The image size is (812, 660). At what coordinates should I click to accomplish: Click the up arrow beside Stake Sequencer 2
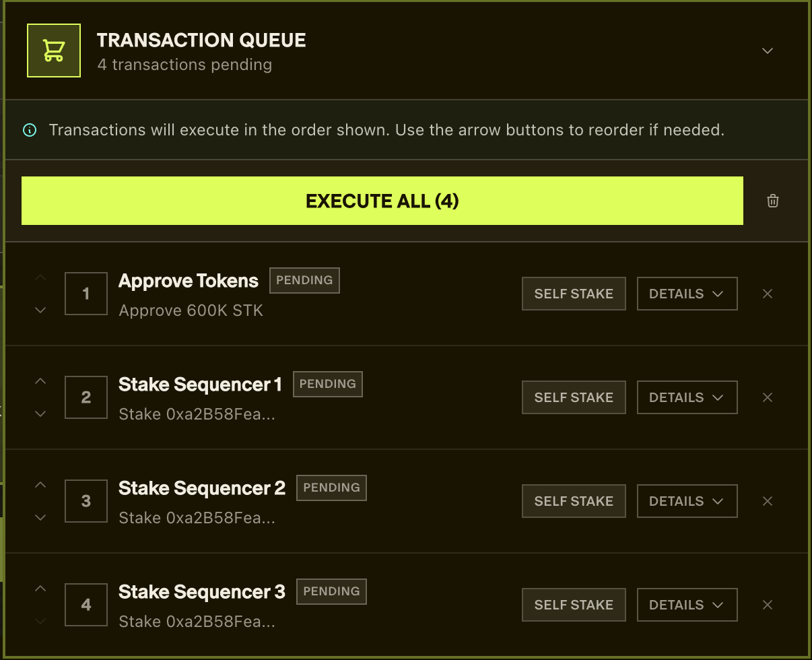click(40, 484)
